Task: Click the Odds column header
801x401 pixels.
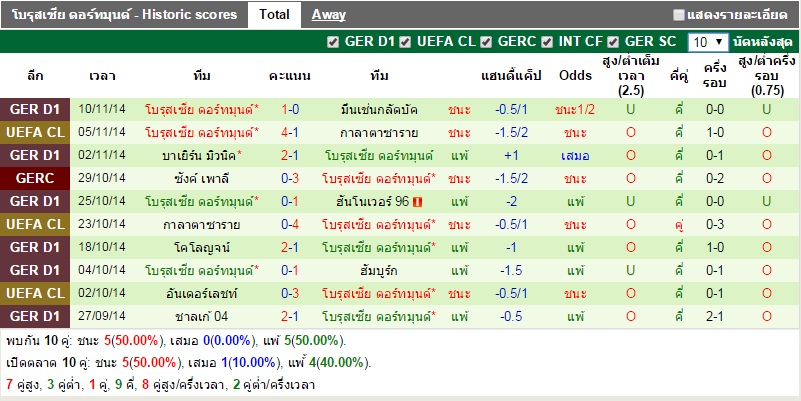Action: point(575,76)
